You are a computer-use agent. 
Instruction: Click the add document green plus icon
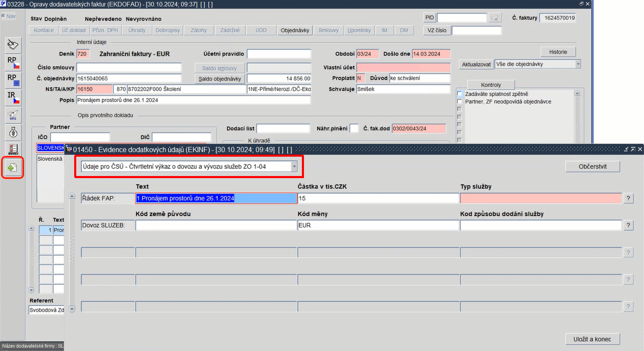[13, 168]
